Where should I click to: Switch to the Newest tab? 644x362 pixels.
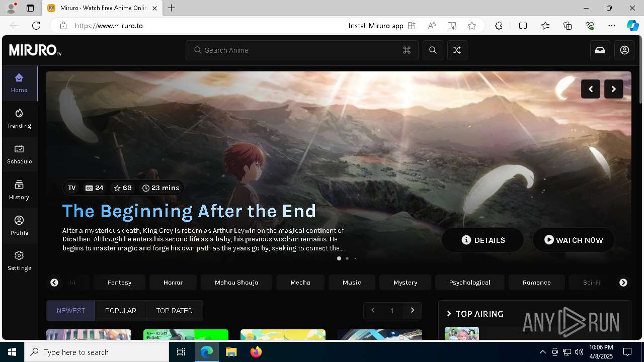click(71, 311)
